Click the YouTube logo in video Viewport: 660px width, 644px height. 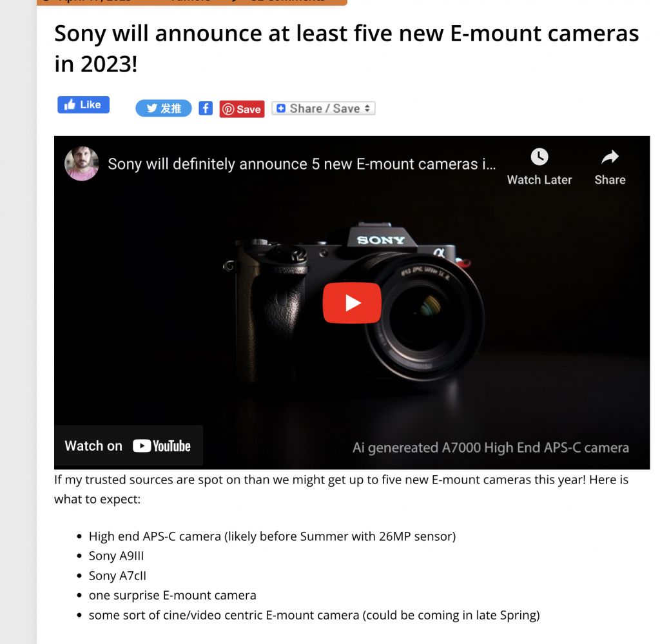(x=162, y=445)
